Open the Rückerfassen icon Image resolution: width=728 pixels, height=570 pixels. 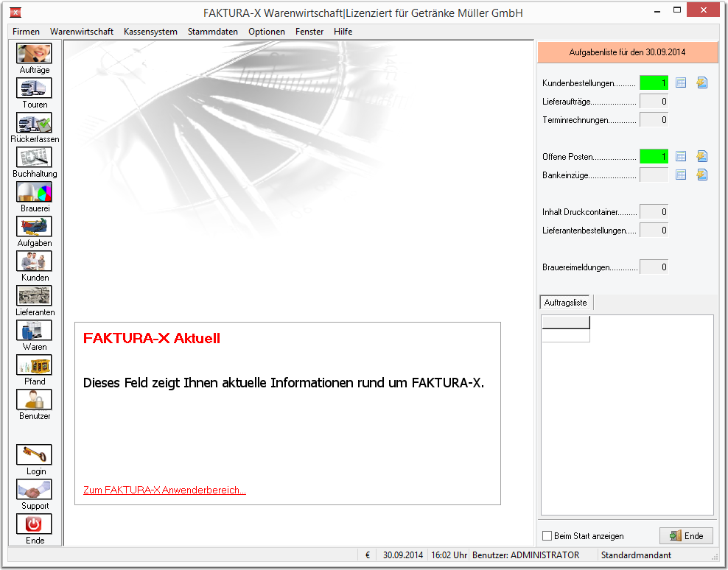(34, 122)
